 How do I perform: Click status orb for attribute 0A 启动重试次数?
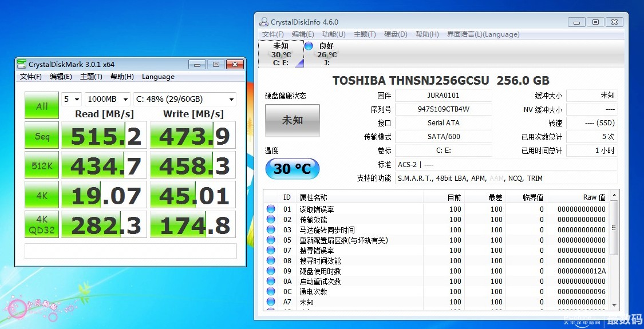click(x=271, y=282)
